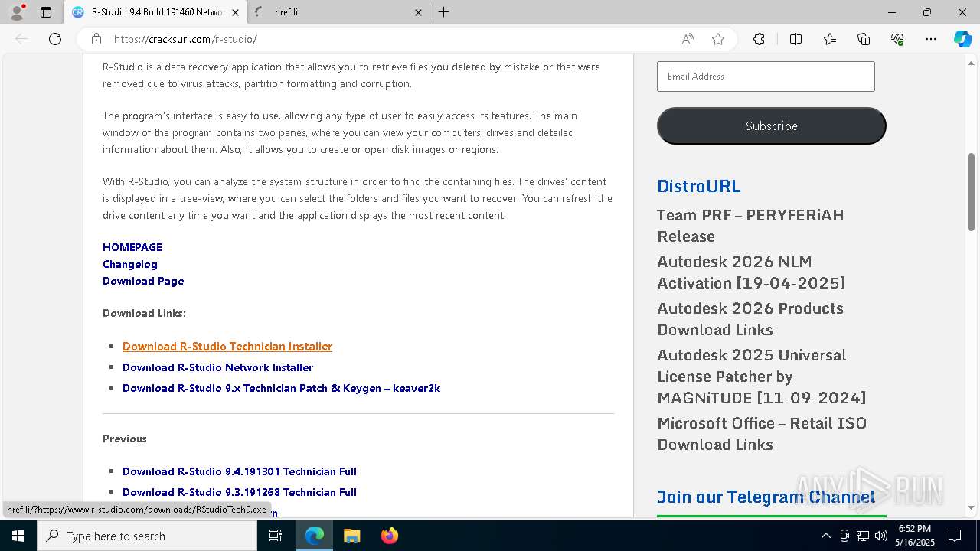Screen dimensions: 980x551
Task: Switch to the href.li tab
Action: [x=338, y=12]
